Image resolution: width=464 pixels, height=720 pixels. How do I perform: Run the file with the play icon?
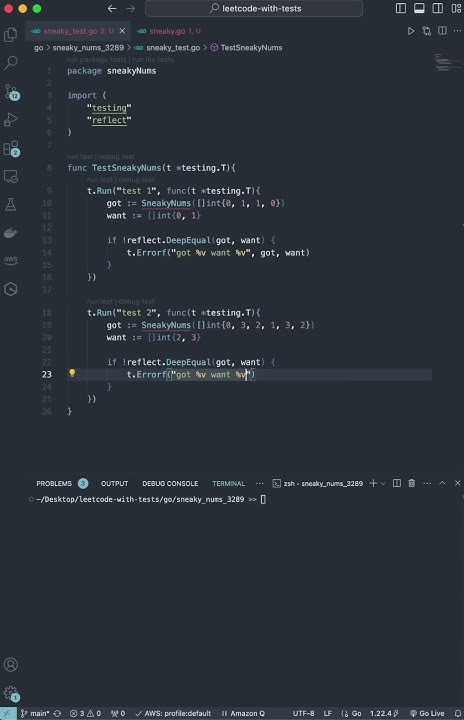(411, 31)
